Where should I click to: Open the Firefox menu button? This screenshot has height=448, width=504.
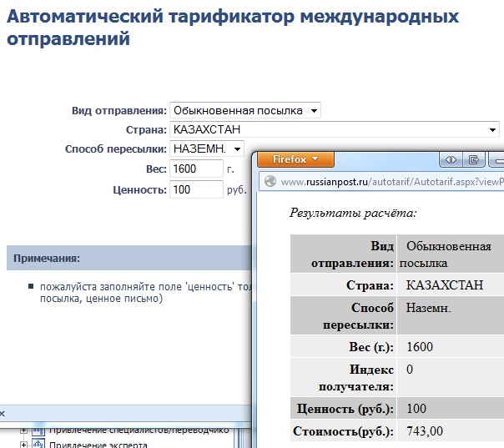(295, 159)
